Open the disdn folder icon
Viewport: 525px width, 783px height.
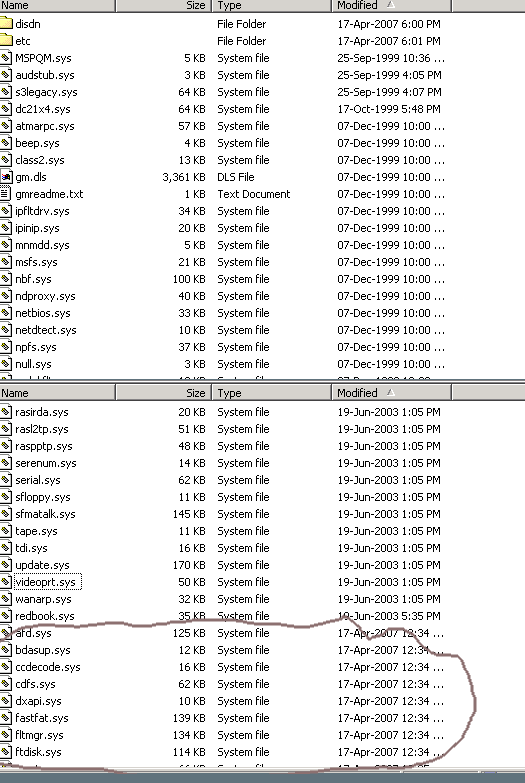tap(6, 23)
